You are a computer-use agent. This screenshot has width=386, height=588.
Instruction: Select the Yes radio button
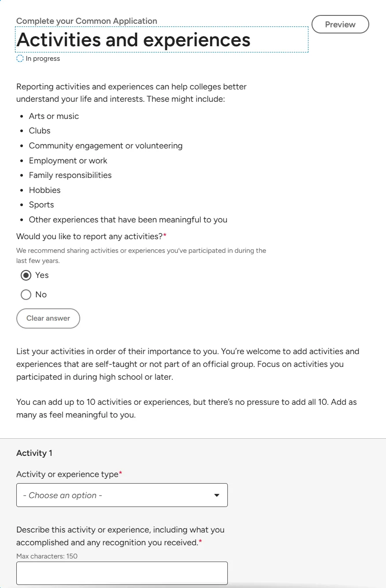[26, 275]
